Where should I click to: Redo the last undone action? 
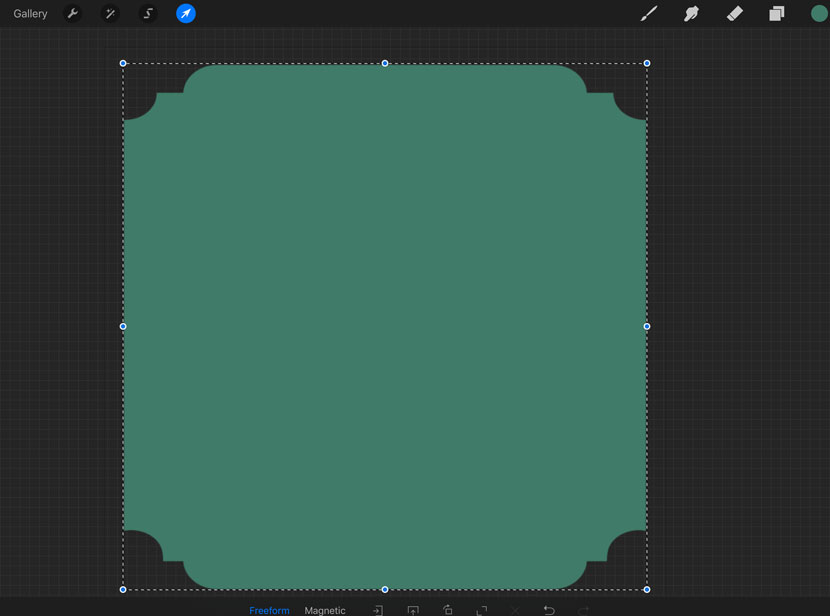coord(582,610)
